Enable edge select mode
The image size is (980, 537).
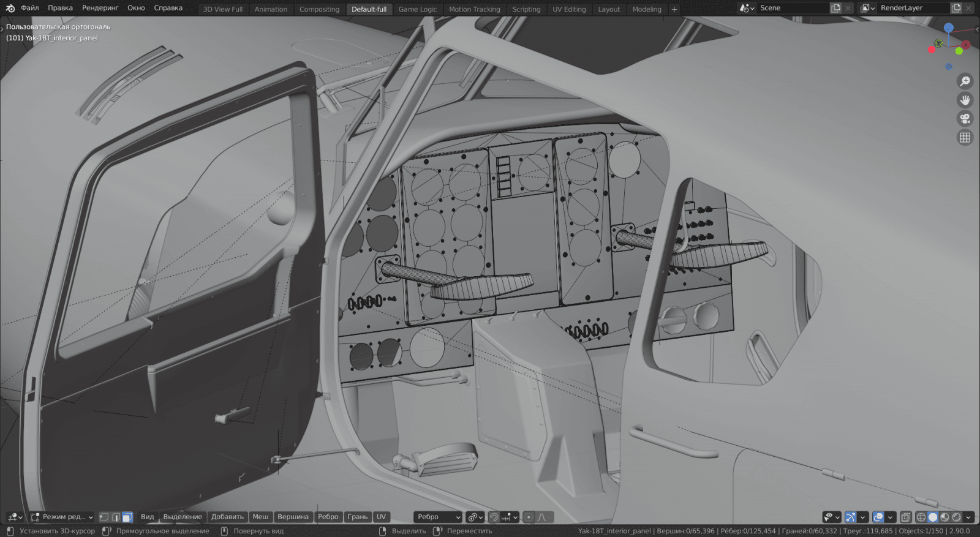(116, 517)
